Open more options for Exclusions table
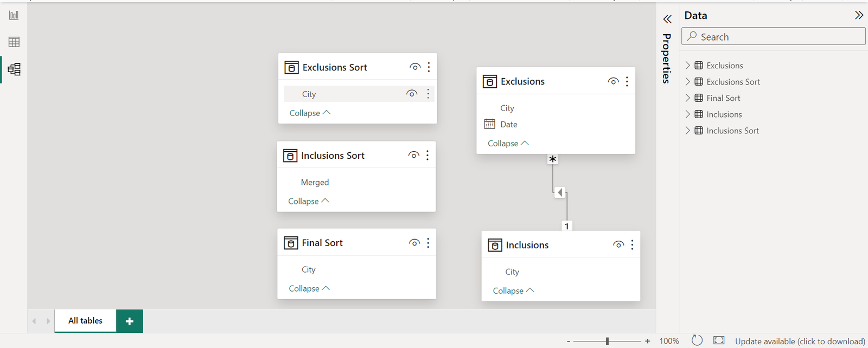Image resolution: width=868 pixels, height=348 pixels. point(627,81)
